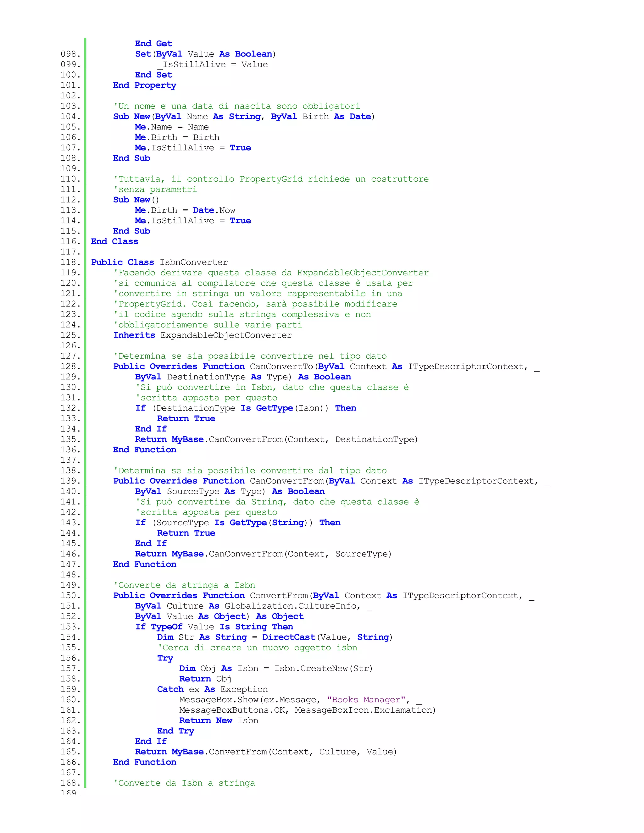Click 'ByVal SourceType As Type) As Boolean' line
The height and width of the screenshot is (833, 644).
[230, 492]
